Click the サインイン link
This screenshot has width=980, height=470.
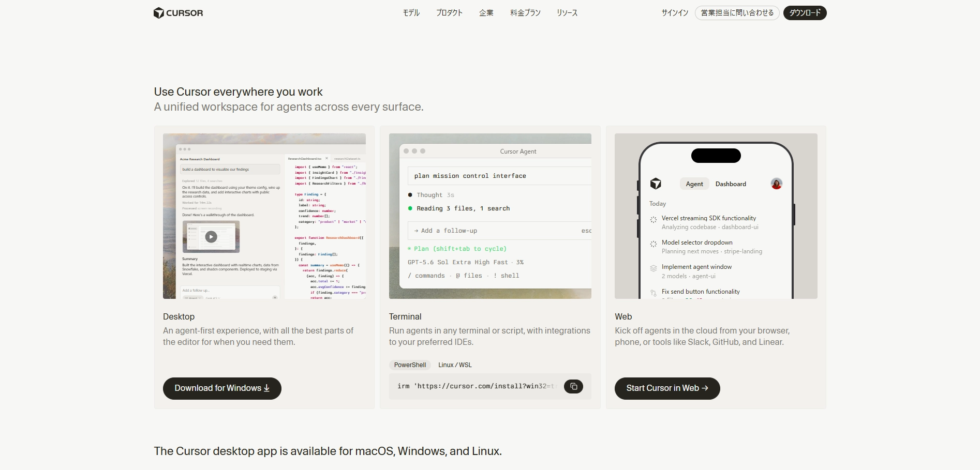[x=675, y=13]
